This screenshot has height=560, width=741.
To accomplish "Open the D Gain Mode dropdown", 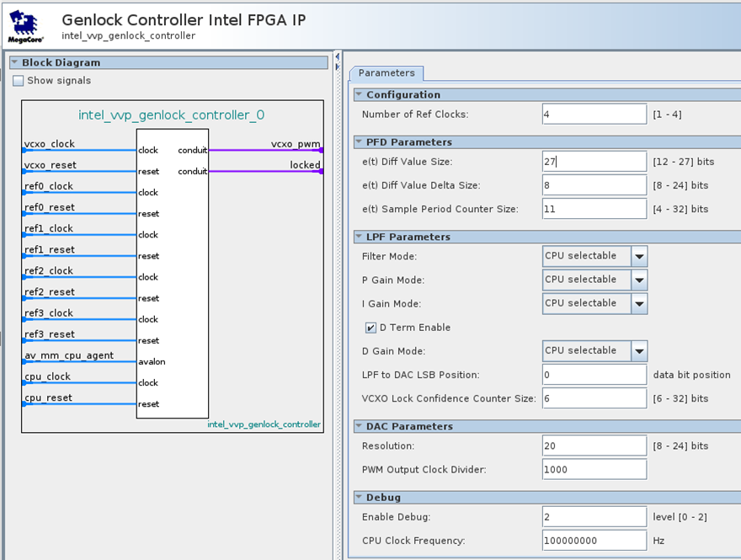I will click(639, 350).
